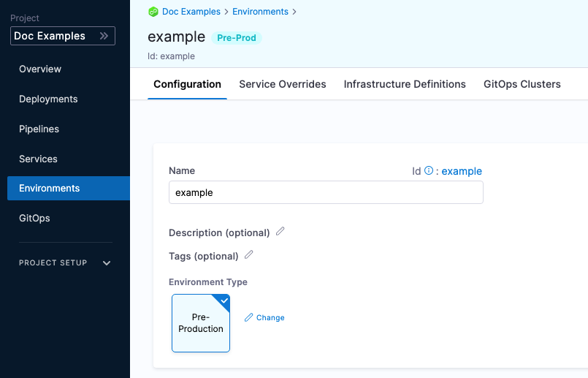Click the Id info icon
Image resolution: width=588 pixels, height=378 pixels.
(x=429, y=171)
